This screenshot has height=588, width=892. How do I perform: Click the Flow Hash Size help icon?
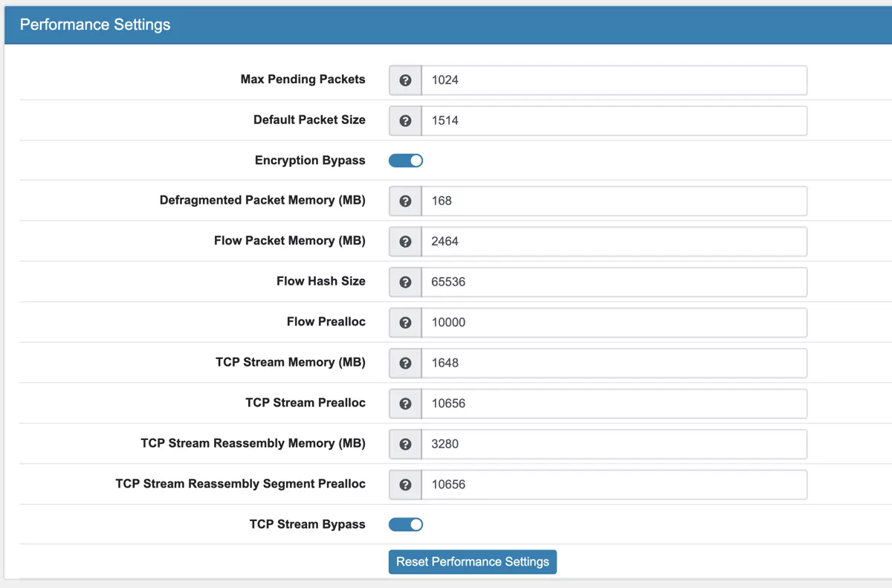coord(405,282)
